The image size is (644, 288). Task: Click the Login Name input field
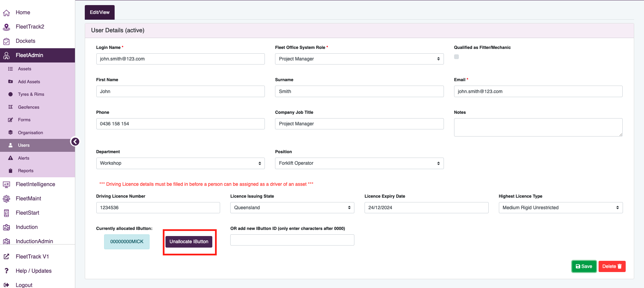(180, 59)
